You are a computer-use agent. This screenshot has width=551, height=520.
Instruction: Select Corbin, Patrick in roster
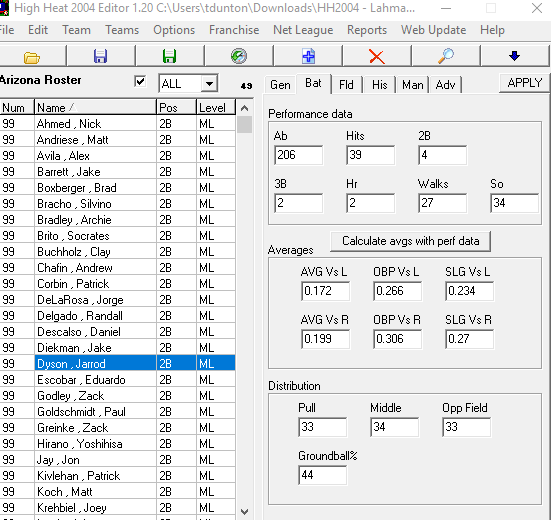click(x=117, y=284)
